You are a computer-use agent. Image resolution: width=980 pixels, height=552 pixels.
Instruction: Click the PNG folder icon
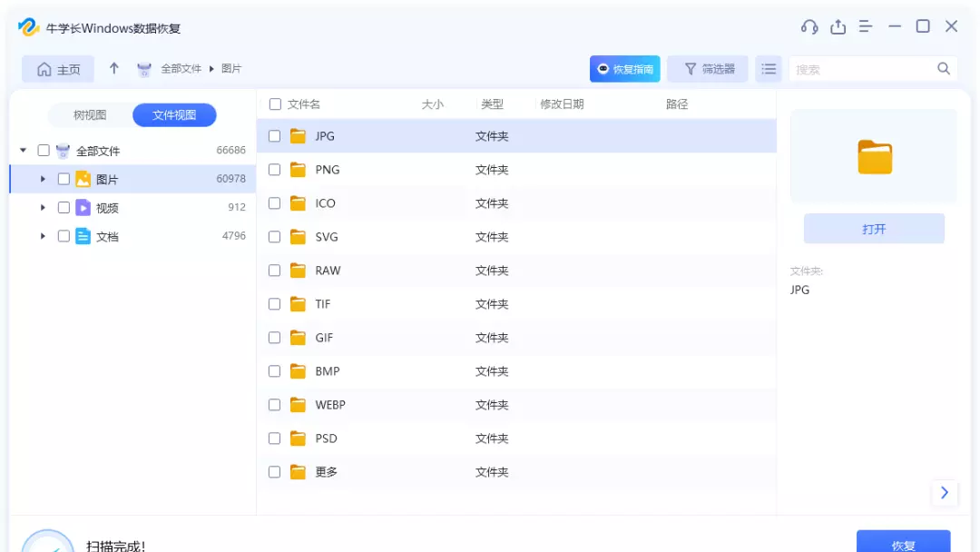299,170
